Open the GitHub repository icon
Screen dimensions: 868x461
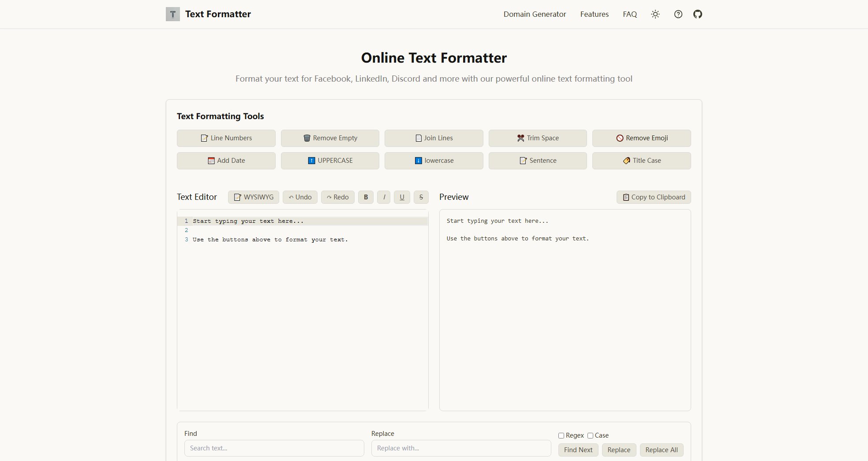click(697, 14)
